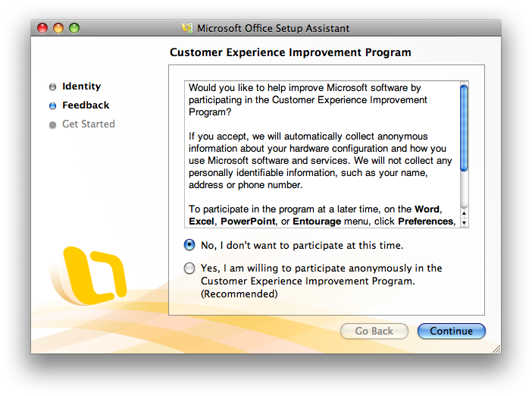532x396 pixels.
Task: Minimize the window with the yellow button
Action: pyautogui.click(x=58, y=28)
